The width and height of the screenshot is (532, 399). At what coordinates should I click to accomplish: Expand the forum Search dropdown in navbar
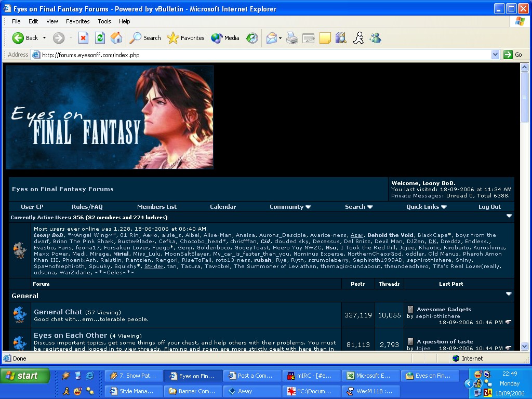[358, 207]
